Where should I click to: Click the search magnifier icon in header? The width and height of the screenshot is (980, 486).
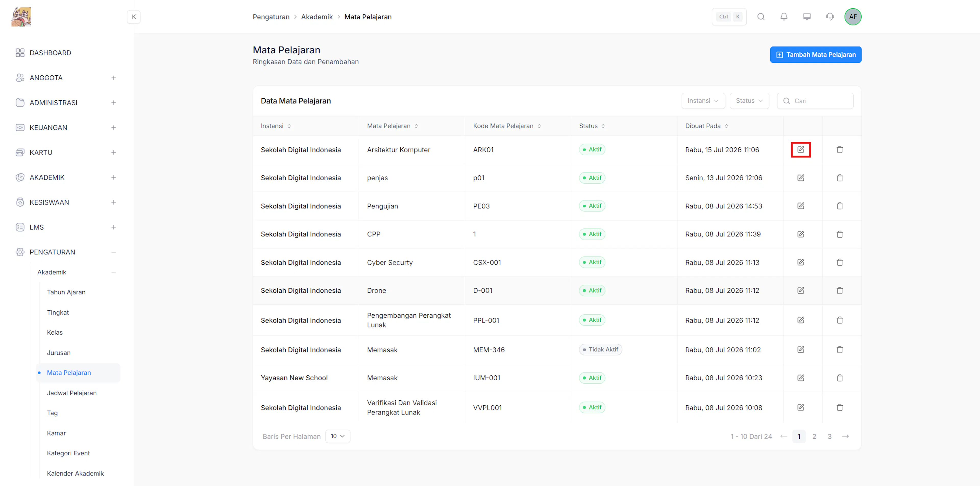[761, 17]
